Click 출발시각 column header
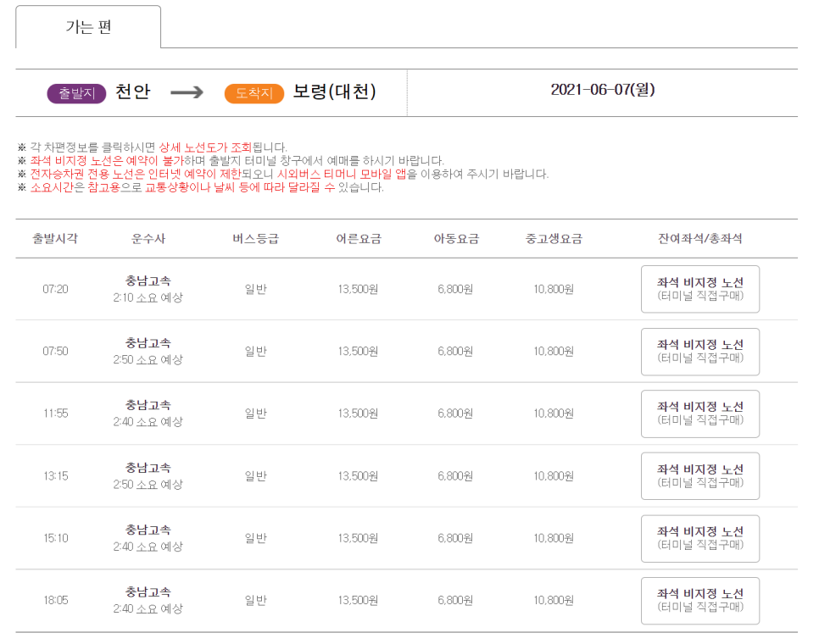The height and width of the screenshot is (644, 819). (x=55, y=238)
